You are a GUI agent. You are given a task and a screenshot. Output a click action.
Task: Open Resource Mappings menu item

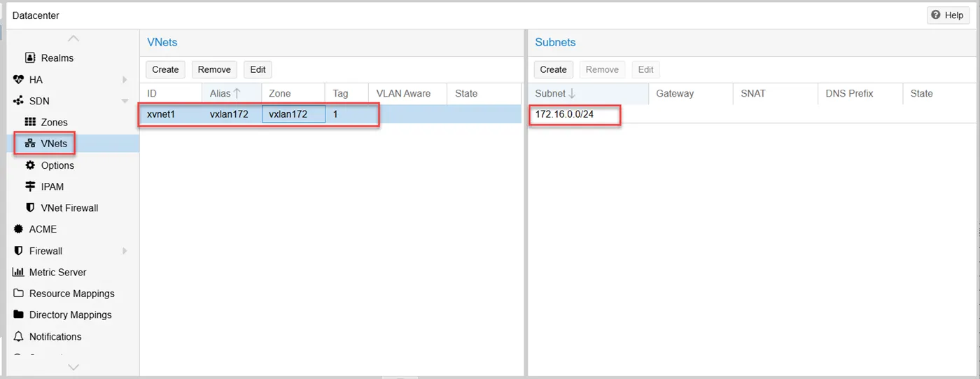pos(71,294)
